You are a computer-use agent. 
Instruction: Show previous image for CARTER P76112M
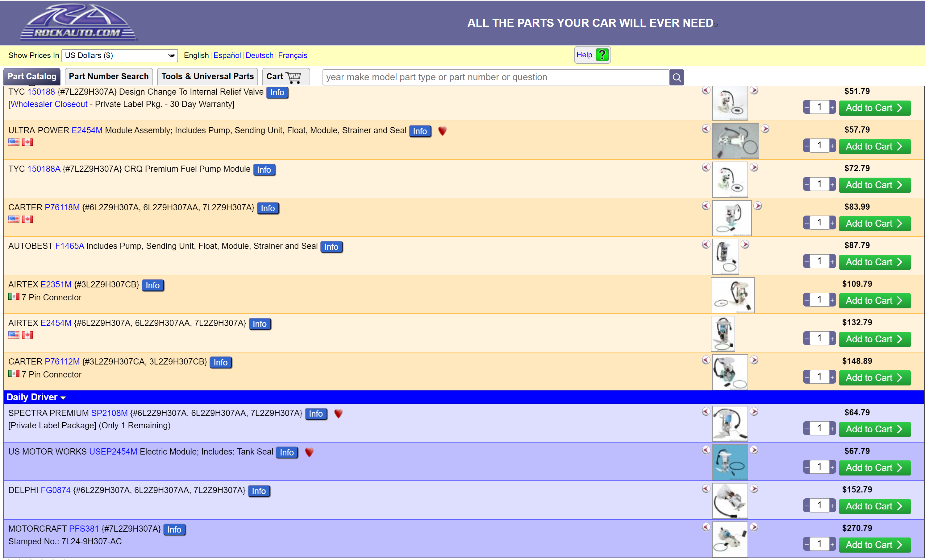coord(706,360)
